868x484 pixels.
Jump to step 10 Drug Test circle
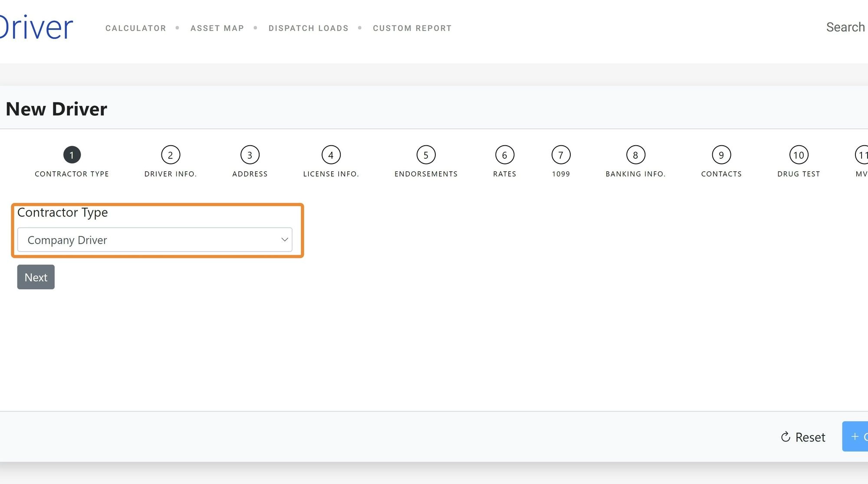coord(799,155)
